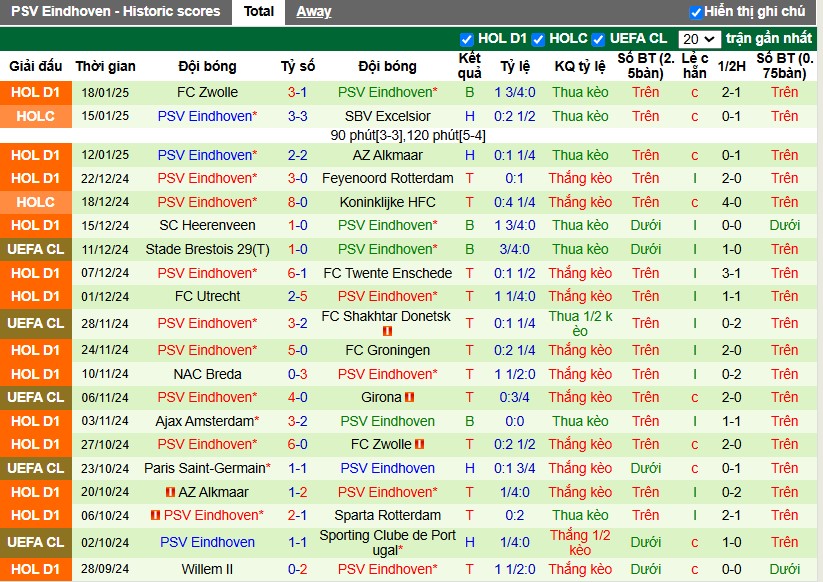Click odds 0:4 1/4 for Koninklijke HFC match
Viewport: 823px width, 582px height.
(514, 202)
